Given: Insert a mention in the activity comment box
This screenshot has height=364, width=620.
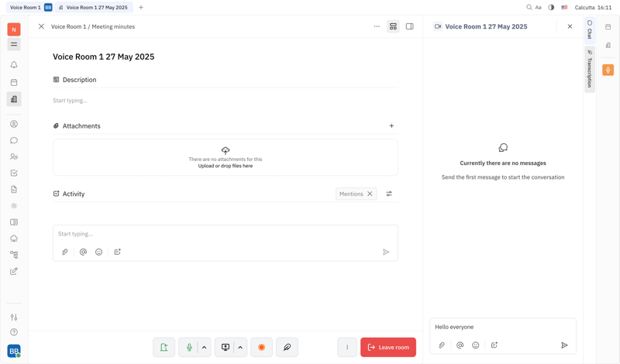Looking at the screenshot, I should coord(83,252).
